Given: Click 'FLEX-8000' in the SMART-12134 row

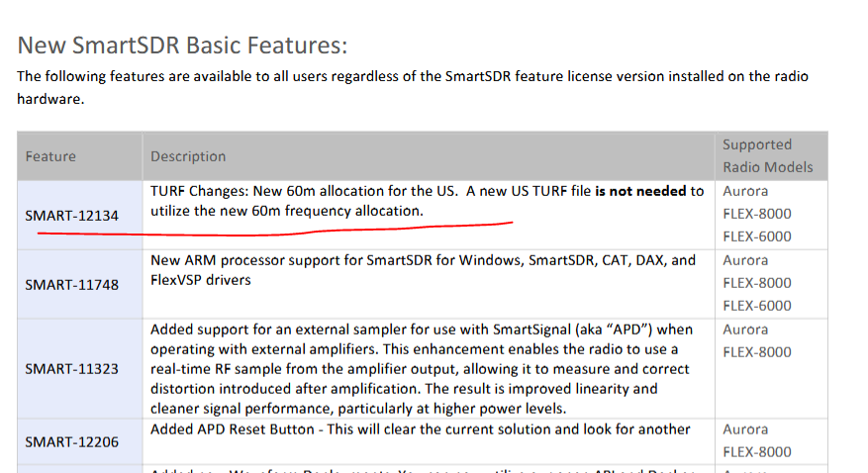Looking at the screenshot, I should coord(757,214).
